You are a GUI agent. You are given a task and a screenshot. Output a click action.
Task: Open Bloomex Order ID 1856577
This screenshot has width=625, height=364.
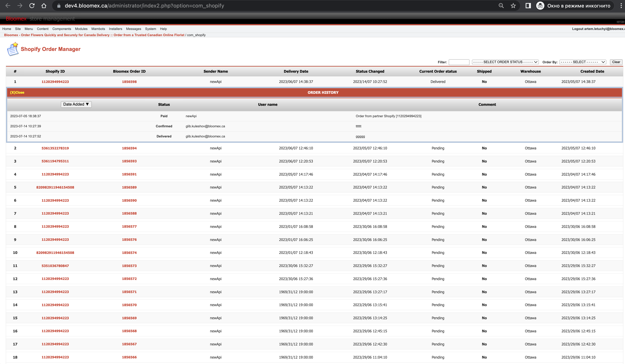[129, 227]
